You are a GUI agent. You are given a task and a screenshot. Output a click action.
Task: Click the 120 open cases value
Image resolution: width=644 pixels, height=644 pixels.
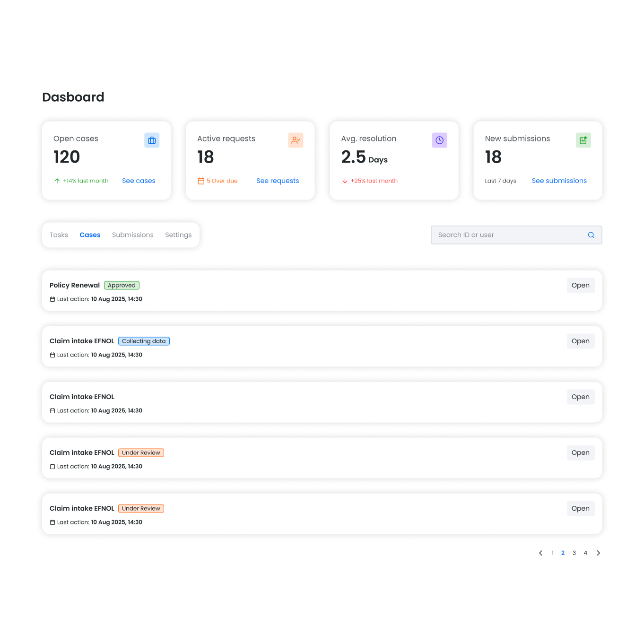pos(67,157)
